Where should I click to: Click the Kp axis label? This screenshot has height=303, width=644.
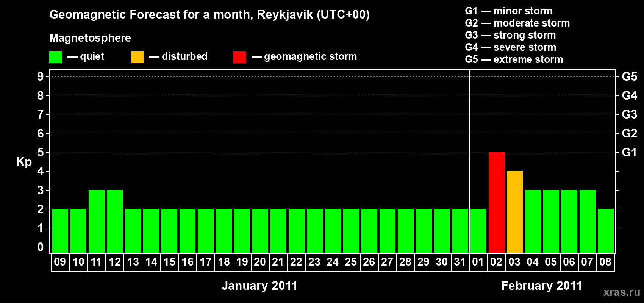coord(24,162)
